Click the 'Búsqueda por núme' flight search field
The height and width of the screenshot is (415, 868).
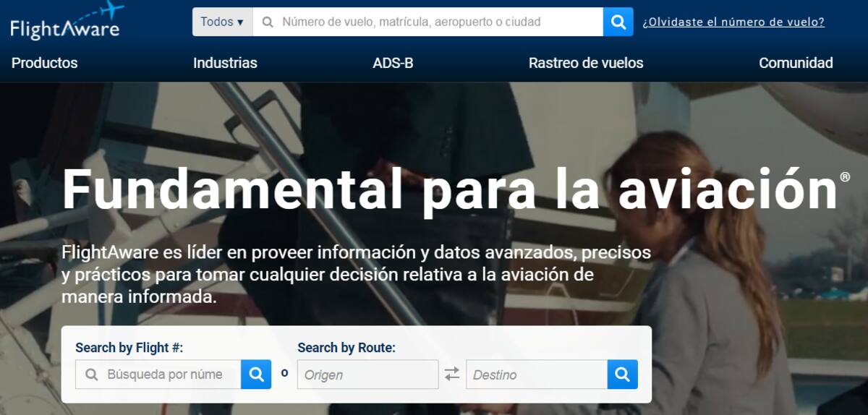pos(158,375)
